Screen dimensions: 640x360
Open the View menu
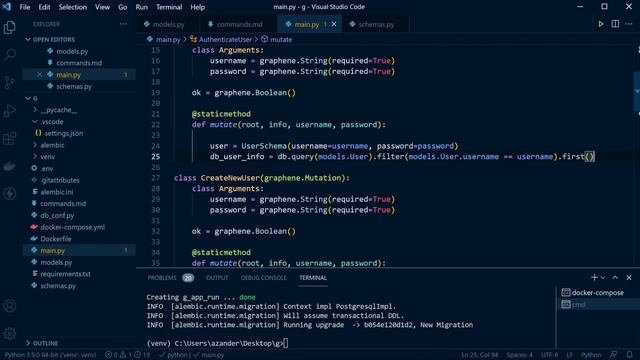[102, 7]
